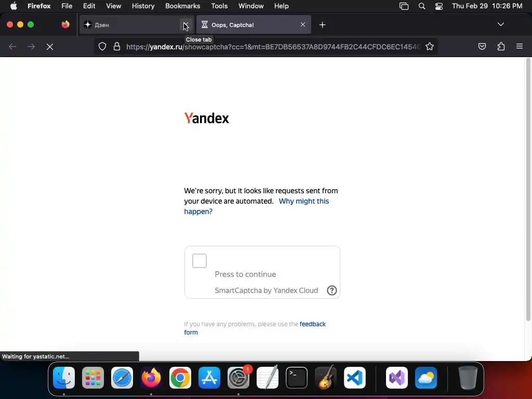The width and height of the screenshot is (532, 399).
Task: Show site security info via padlock icon
Action: click(x=117, y=46)
